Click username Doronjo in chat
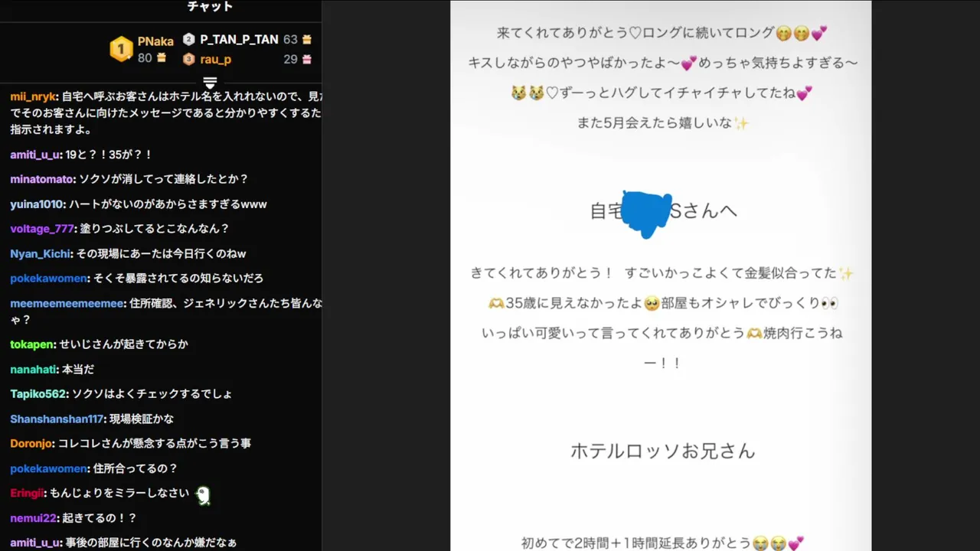Viewport: 980px width, 551px height. tap(32, 444)
